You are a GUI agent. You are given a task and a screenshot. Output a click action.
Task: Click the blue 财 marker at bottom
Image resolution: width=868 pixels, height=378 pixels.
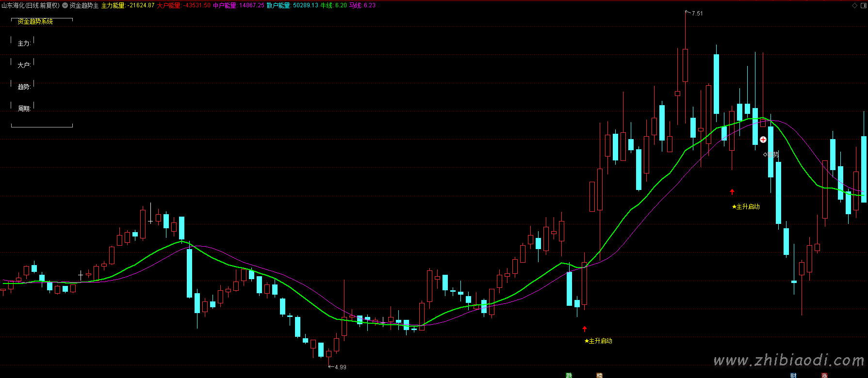[x=793, y=376]
